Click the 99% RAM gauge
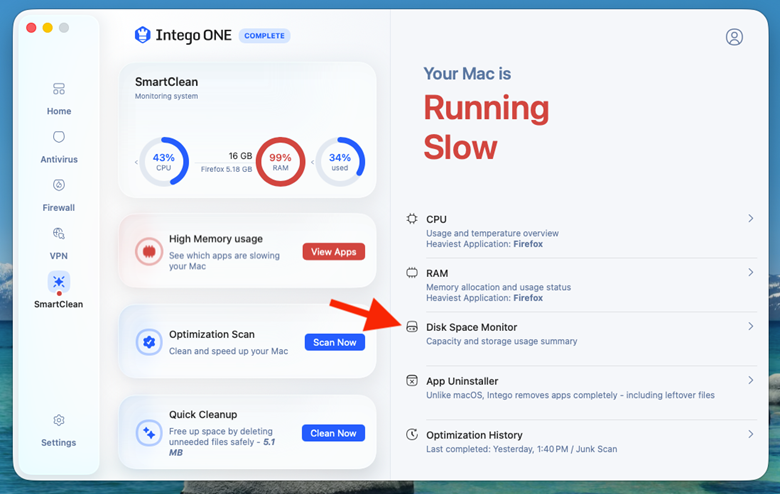Screen dimensions: 780x494 [280, 162]
